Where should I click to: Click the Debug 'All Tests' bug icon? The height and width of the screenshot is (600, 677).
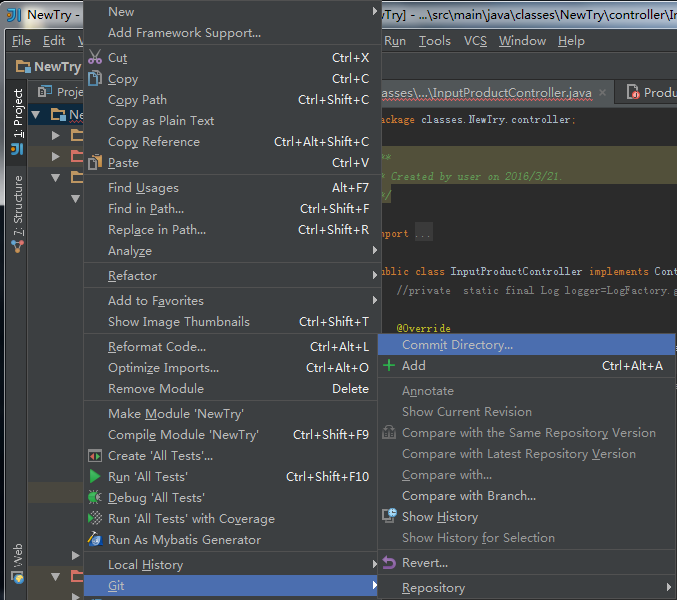[95, 498]
